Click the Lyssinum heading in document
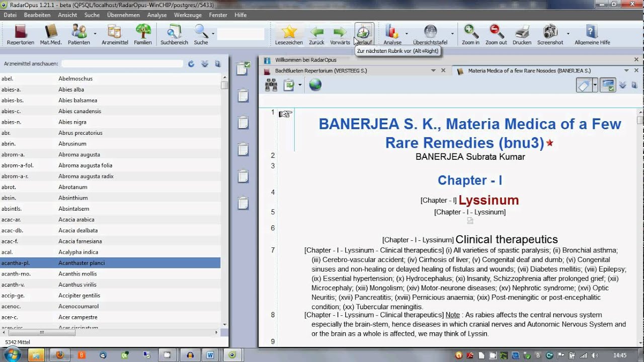This screenshot has height=362, width=644. point(489,200)
